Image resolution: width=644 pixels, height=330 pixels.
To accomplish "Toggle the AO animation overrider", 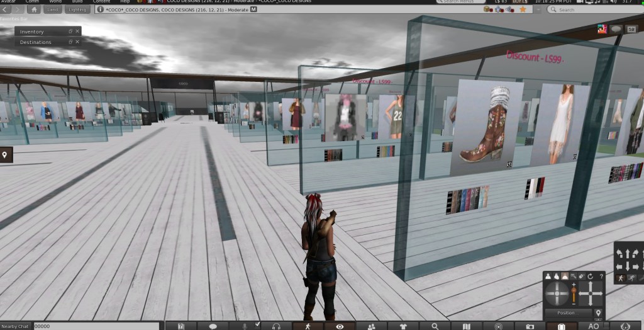I will (593, 326).
